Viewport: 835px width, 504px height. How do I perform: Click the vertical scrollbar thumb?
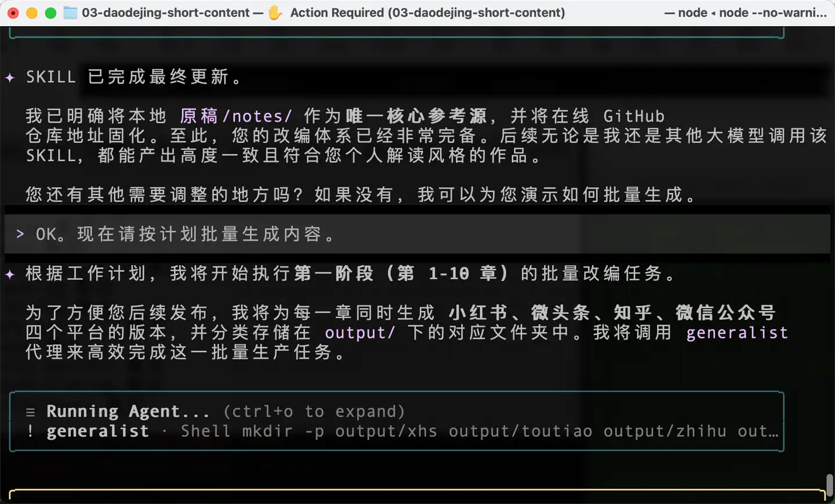pyautogui.click(x=830, y=484)
